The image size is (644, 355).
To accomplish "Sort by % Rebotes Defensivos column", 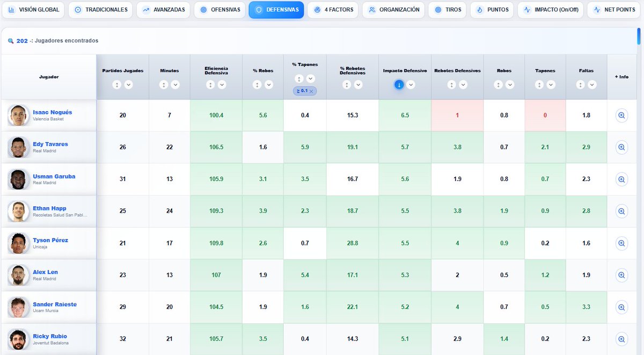I will click(x=347, y=85).
